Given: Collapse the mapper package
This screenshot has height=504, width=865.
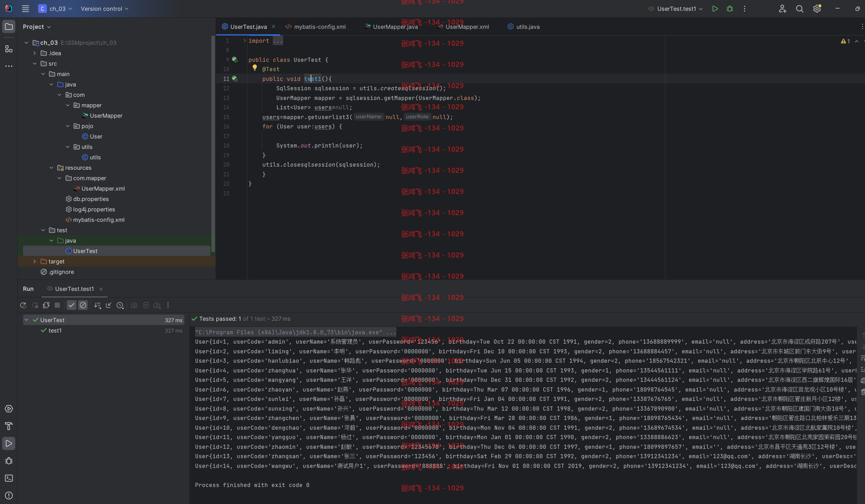Looking at the screenshot, I should click(x=68, y=105).
